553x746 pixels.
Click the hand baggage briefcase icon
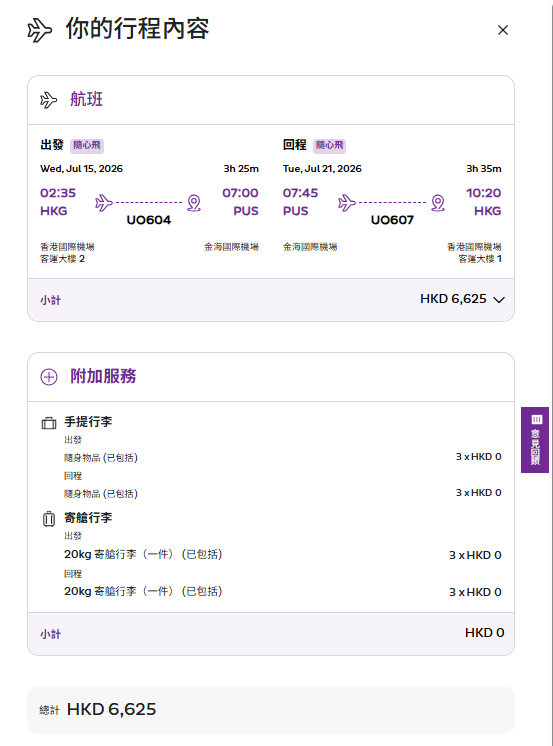(49, 423)
